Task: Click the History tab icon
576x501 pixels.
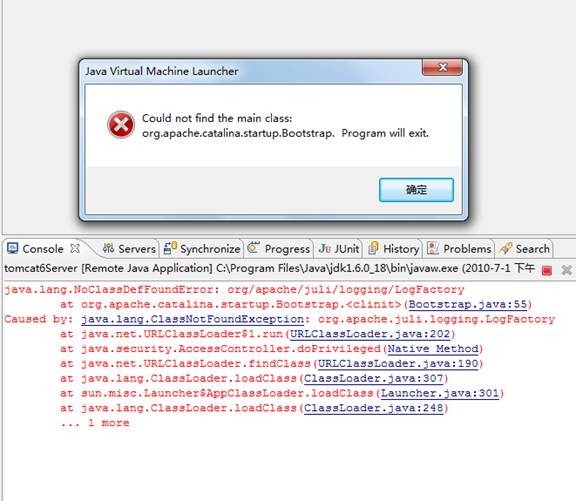Action: (x=373, y=248)
